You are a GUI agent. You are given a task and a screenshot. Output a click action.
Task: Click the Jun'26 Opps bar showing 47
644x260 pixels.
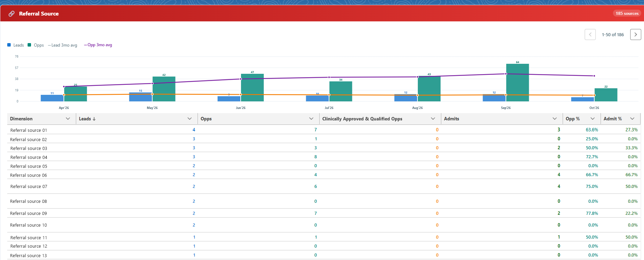(x=252, y=88)
